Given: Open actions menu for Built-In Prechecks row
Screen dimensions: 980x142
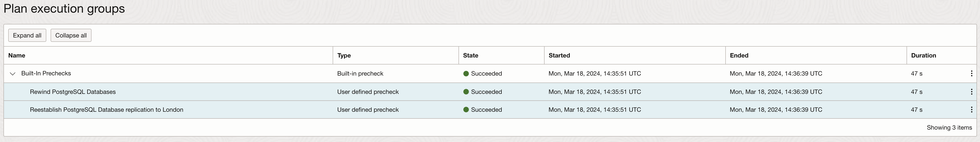Looking at the screenshot, I should [971, 73].
